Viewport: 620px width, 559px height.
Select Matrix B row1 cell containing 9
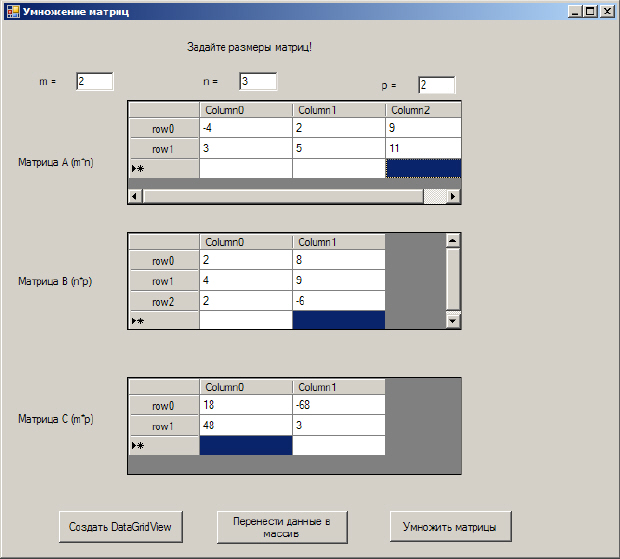coord(339,280)
